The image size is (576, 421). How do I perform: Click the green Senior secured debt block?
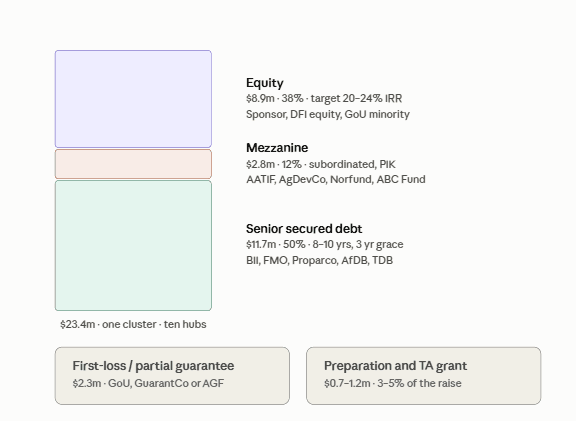133,245
